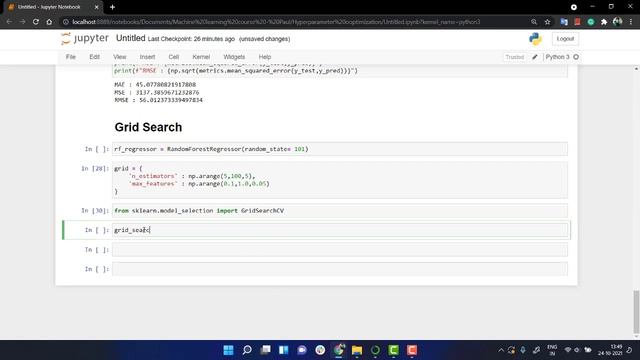This screenshot has height=360, width=640.
Task: Open the Kernel menu
Action: [201, 57]
